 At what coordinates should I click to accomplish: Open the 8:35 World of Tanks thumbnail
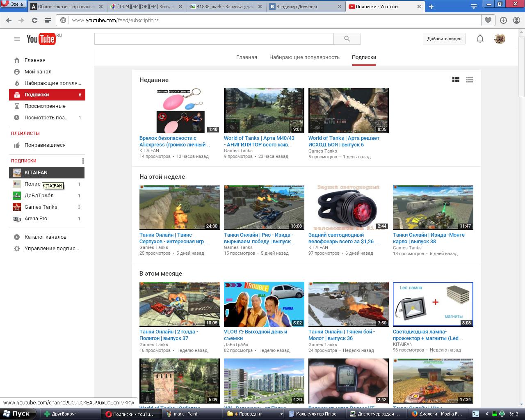[349, 111]
